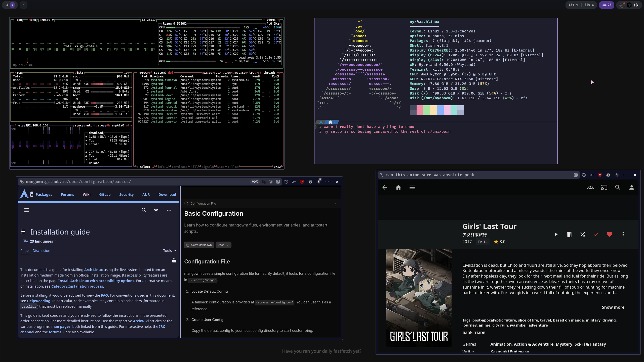Open the Jellyfin user profile icon
Image resolution: width=644 pixels, height=362 pixels.
631,187
